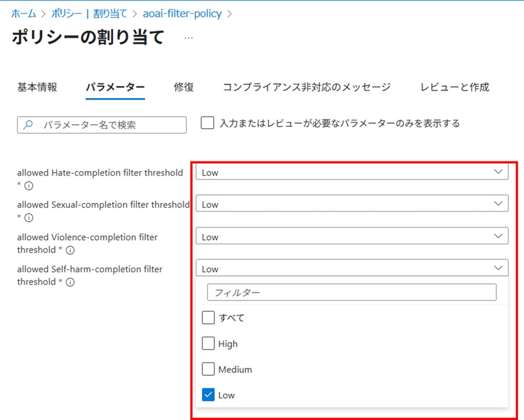
Task: Open the コンプライアンス非対応のメッセージ tab
Action: pos(307,87)
